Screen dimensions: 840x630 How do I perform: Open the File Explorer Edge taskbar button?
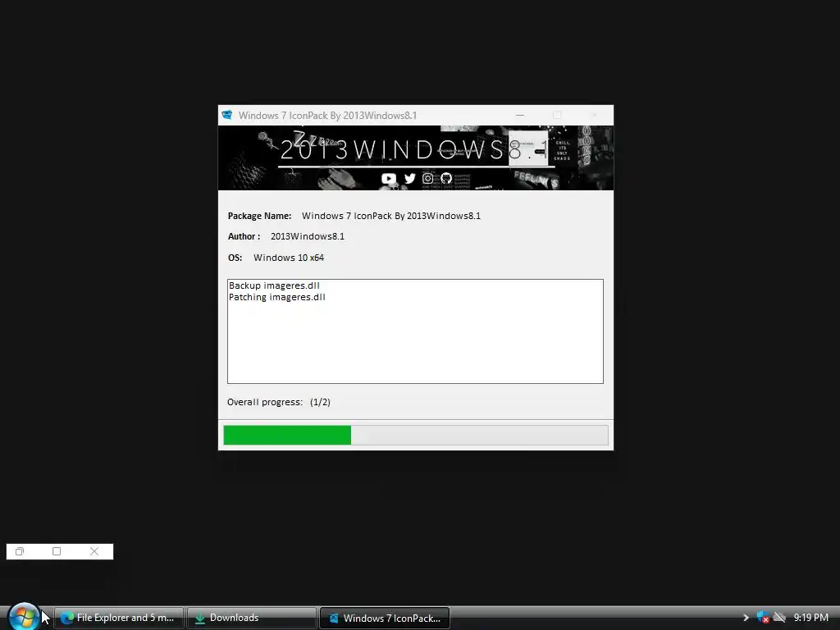[119, 618]
